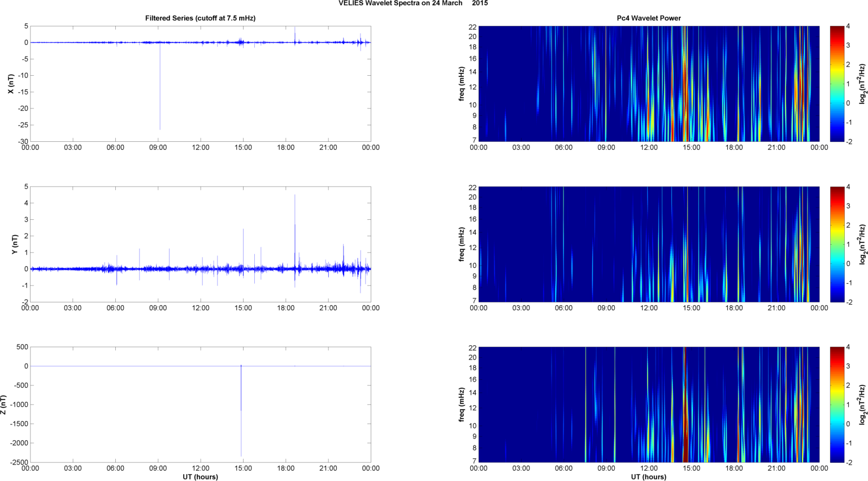Click the X (nT) y-axis label
Image resolution: width=868 pixels, height=481 pixels.
tap(10, 84)
